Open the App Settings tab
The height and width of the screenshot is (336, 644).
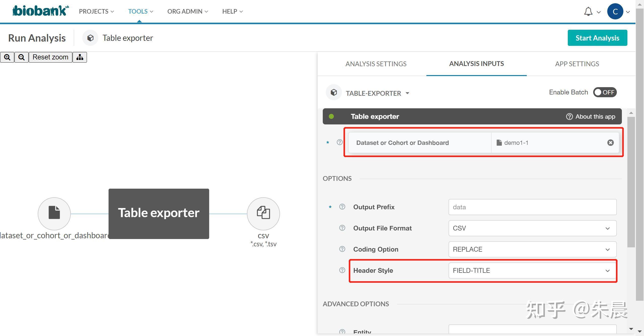[577, 64]
